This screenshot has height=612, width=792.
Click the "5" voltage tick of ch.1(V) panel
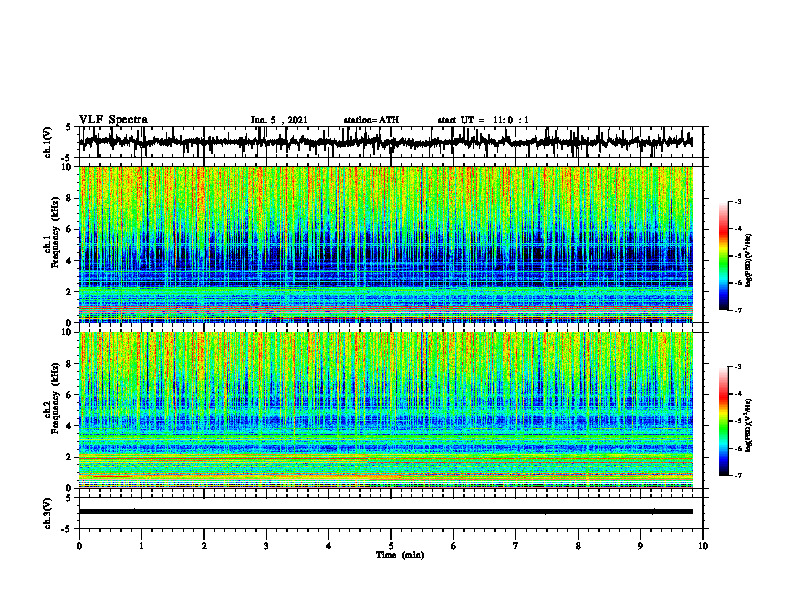69,128
